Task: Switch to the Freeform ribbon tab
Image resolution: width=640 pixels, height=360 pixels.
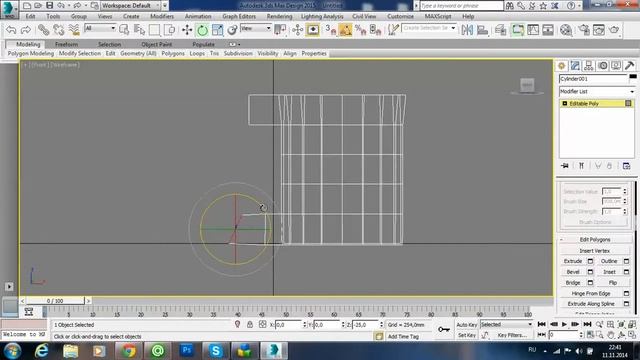Action: point(66,44)
